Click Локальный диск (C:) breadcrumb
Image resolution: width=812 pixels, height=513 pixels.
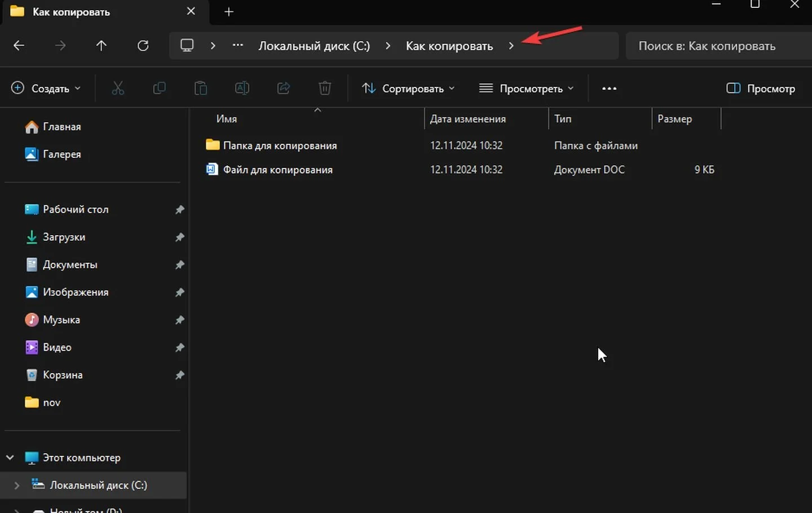pyautogui.click(x=314, y=46)
